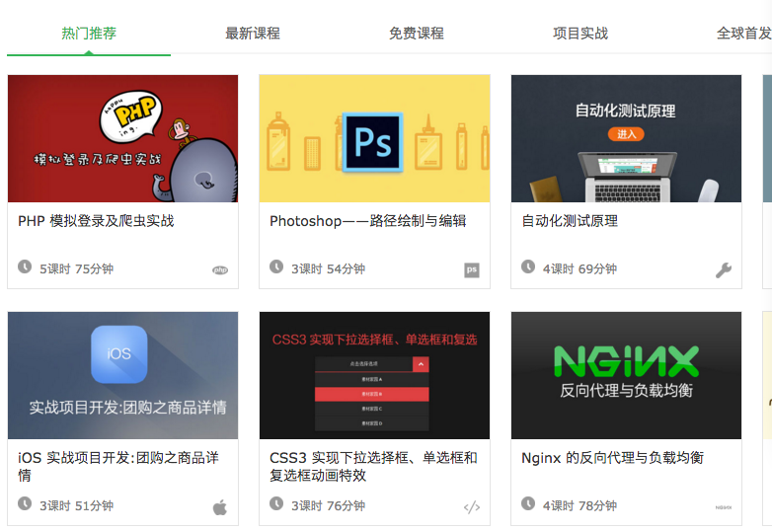Go to the 全球首发 tab

tap(743, 34)
